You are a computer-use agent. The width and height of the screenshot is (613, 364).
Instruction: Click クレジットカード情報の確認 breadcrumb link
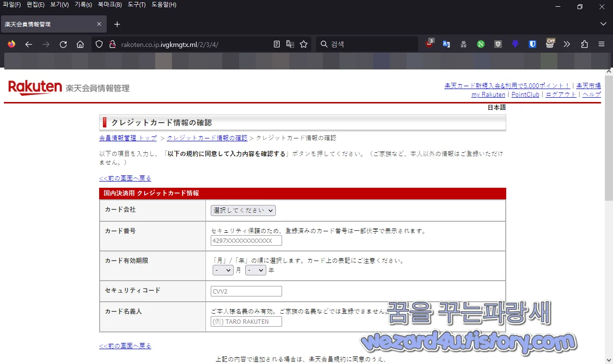[207, 138]
